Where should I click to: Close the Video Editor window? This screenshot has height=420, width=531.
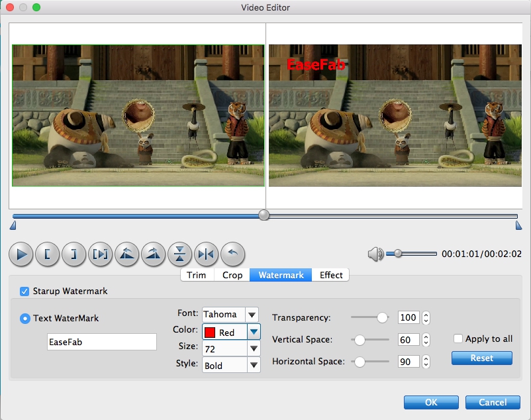10,7
